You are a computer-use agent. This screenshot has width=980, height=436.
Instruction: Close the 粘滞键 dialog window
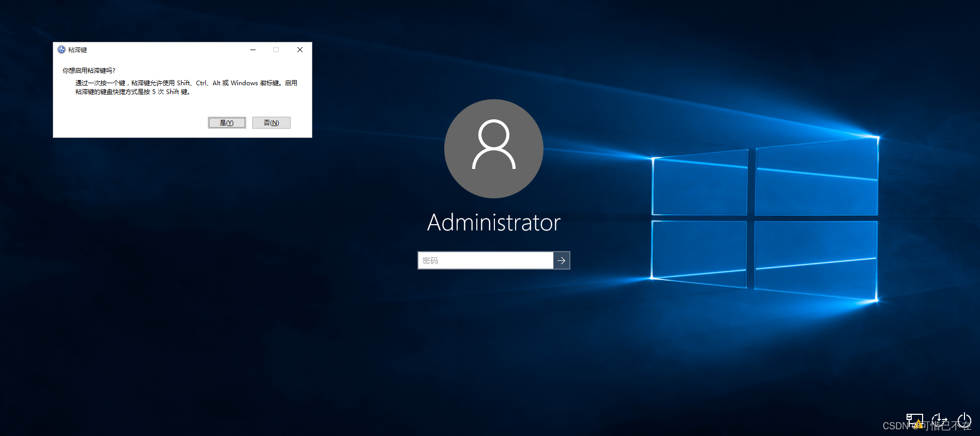click(x=300, y=50)
